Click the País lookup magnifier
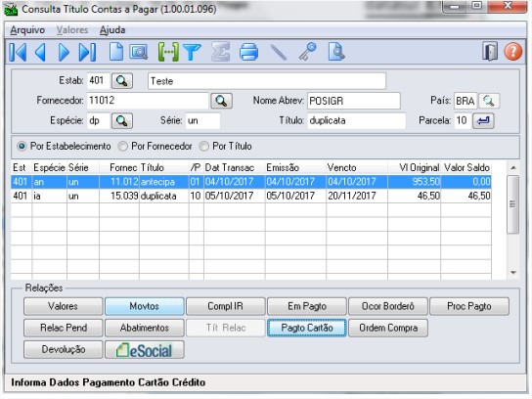This screenshot has height=399, width=532. (x=489, y=101)
